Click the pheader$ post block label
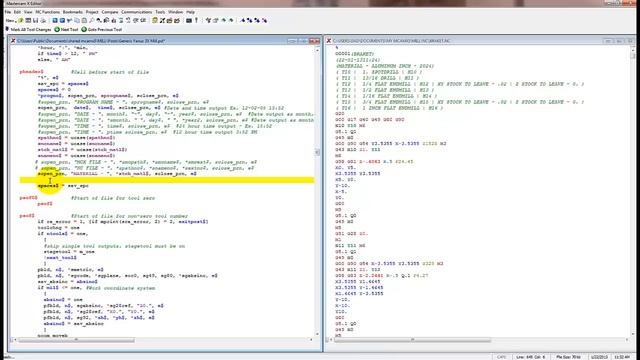The height and width of the screenshot is (360, 640). click(x=31, y=72)
